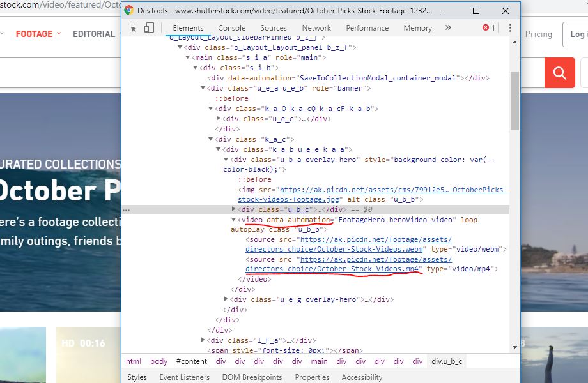Switch to the Elements tab
The image size is (588, 383).
188,28
